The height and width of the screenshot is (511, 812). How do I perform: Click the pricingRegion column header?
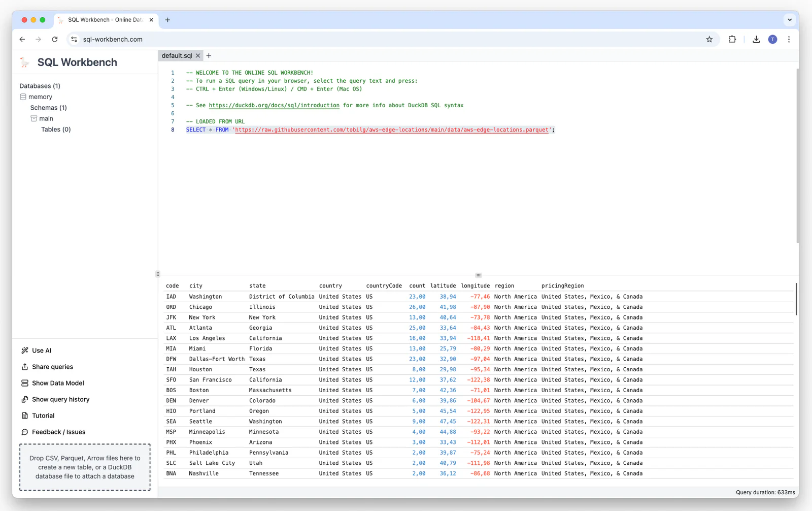tap(562, 286)
